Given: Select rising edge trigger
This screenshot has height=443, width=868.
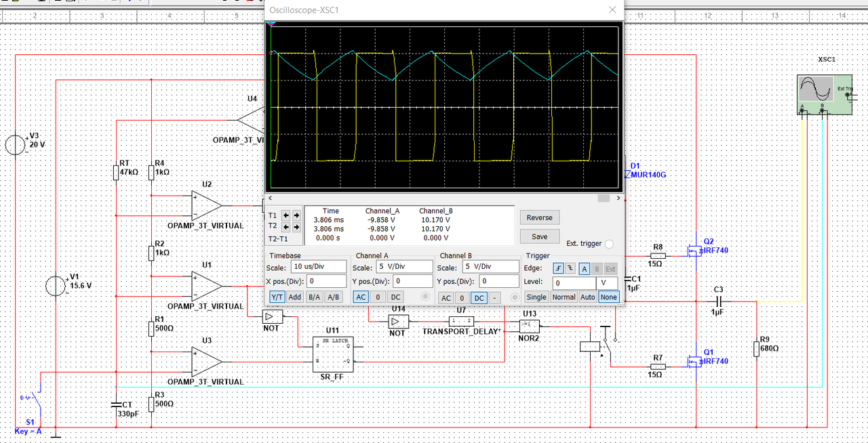Looking at the screenshot, I should [558, 269].
